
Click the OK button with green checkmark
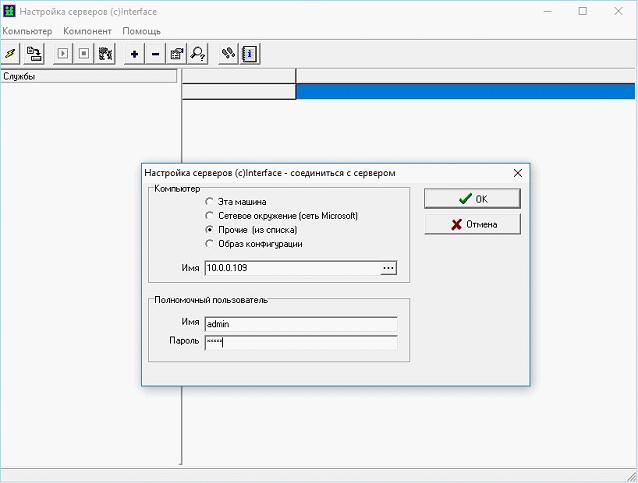(472, 198)
